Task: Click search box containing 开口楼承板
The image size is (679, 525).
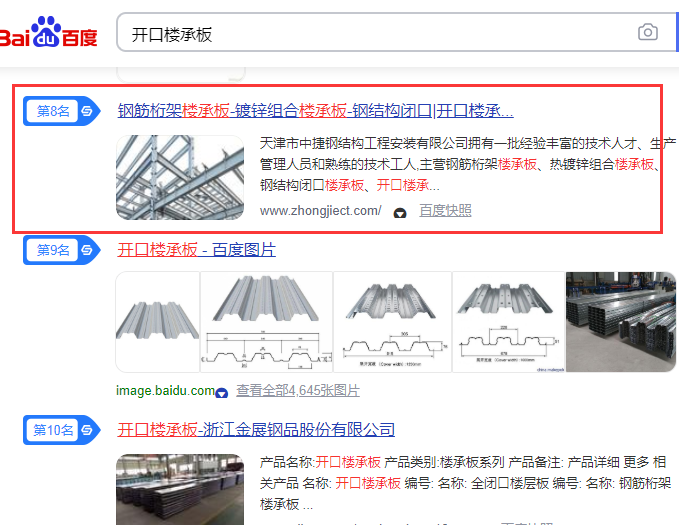Action: pyautogui.click(x=396, y=32)
